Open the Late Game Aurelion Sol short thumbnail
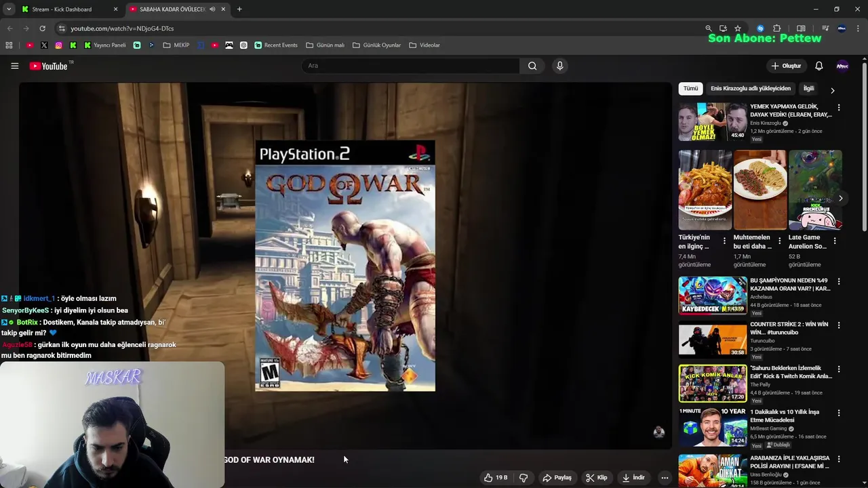The image size is (868, 488). click(815, 190)
